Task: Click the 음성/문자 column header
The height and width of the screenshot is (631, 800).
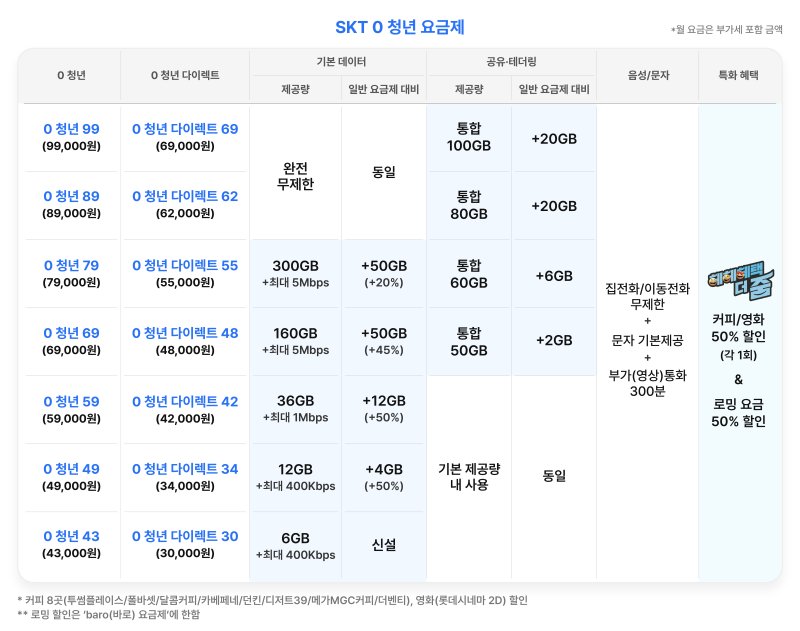Action: pos(647,75)
